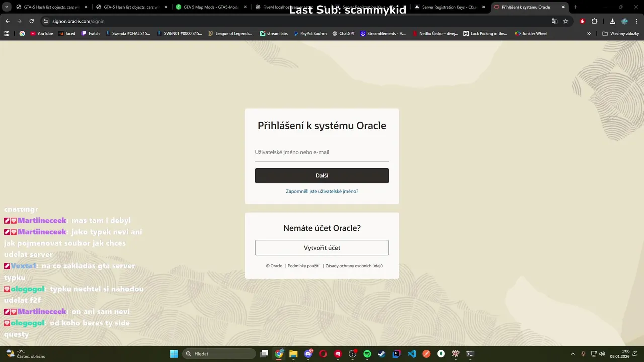Open the Jonkler Wheel bookmark

pyautogui.click(x=531, y=33)
